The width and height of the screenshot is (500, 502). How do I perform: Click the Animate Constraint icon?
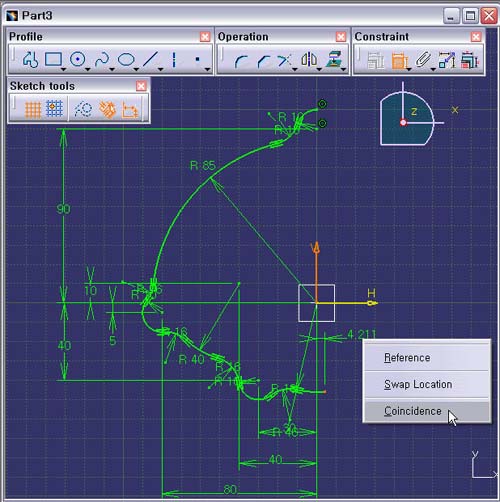pyautogui.click(x=447, y=60)
